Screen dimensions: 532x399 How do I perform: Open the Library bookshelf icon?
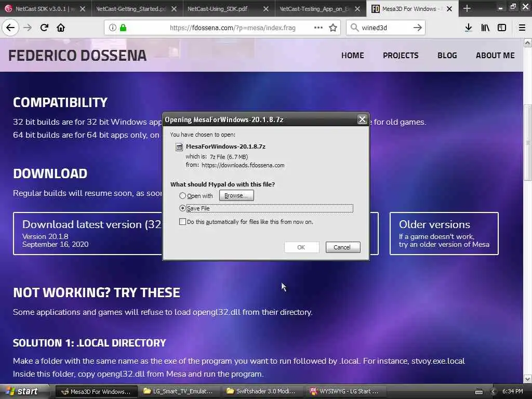485,28
